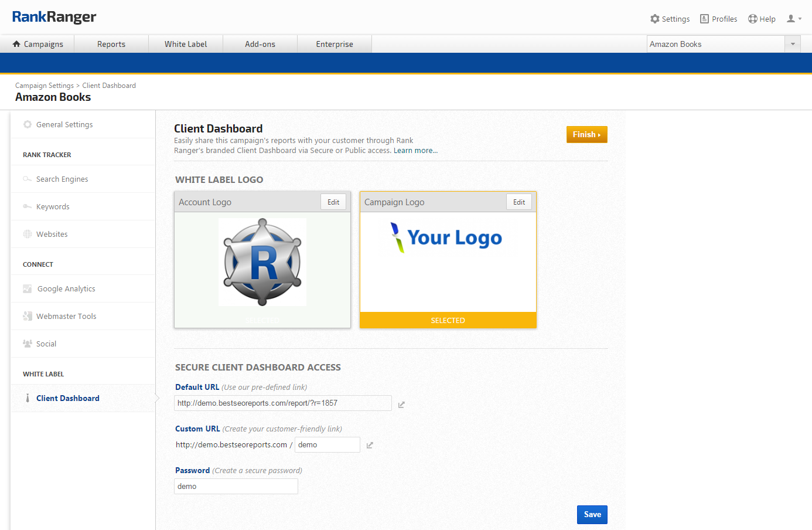Click the Google Analytics sidebar icon
Screen dimensions: 812x530
(x=28, y=288)
